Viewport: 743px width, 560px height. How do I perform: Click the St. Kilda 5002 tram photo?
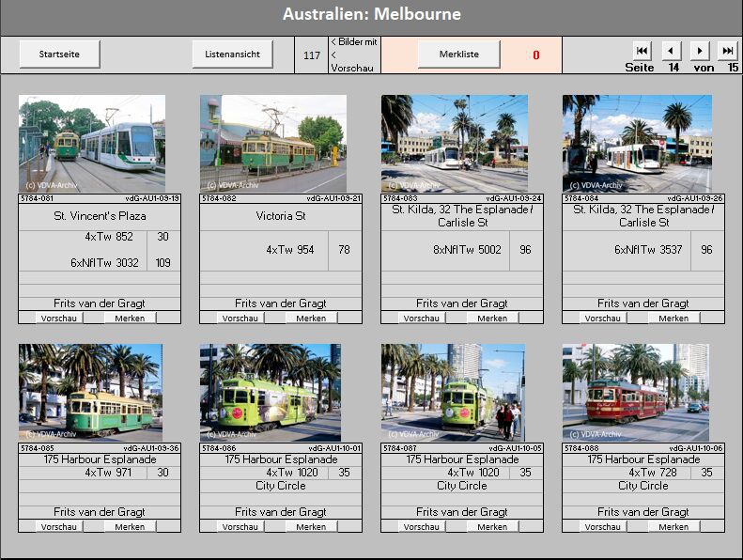454,143
